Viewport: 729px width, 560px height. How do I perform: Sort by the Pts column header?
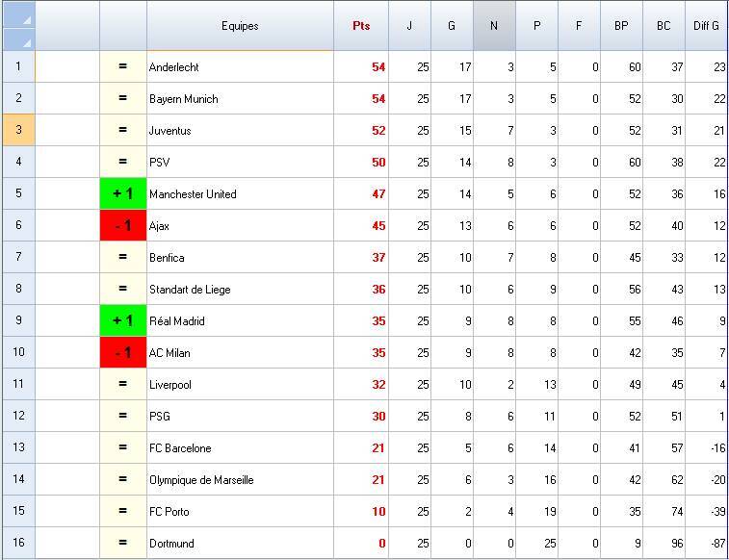(360, 26)
